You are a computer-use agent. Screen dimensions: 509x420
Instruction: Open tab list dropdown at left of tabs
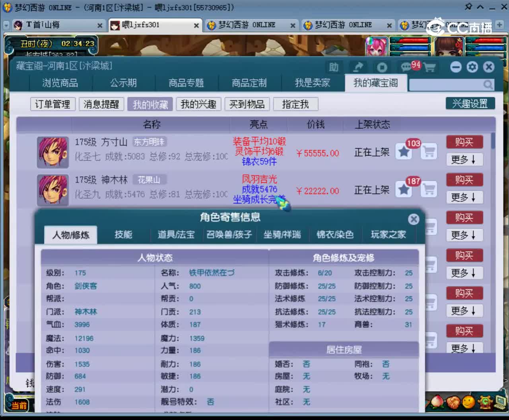[x=6, y=25]
